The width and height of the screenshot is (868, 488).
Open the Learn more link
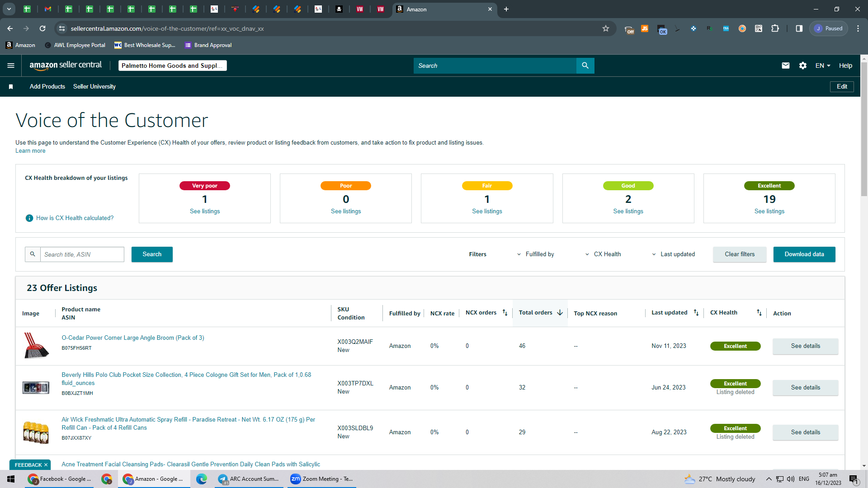(30, 151)
